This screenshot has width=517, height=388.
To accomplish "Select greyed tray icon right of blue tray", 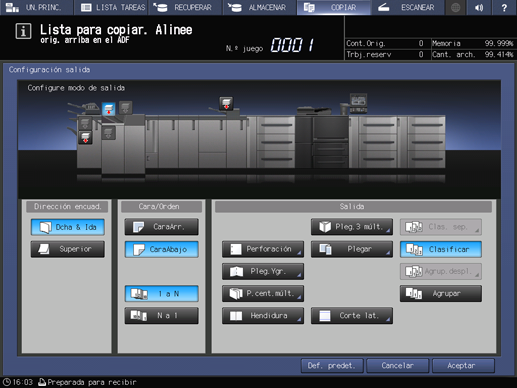I will [x=125, y=108].
